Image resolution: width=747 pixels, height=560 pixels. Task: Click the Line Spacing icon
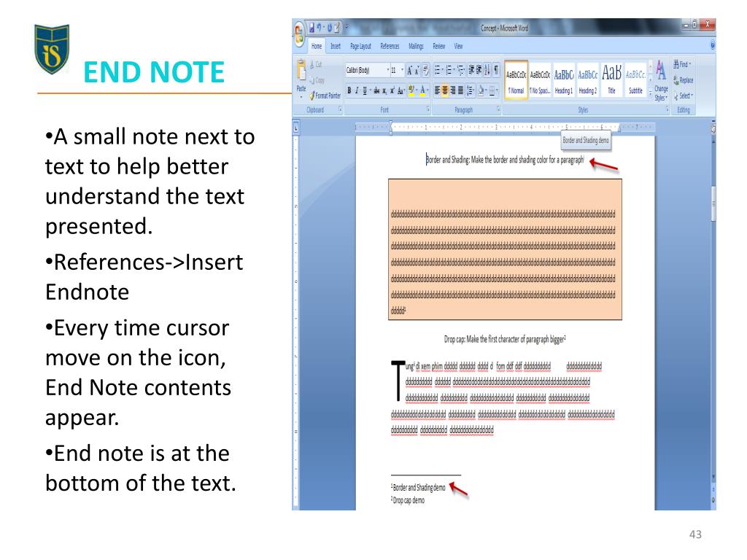pos(470,90)
